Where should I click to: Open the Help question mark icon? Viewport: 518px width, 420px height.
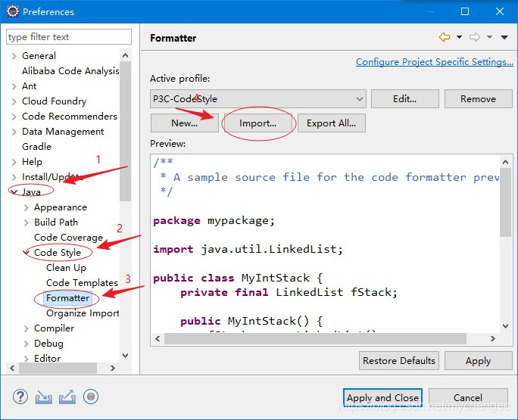click(x=21, y=397)
